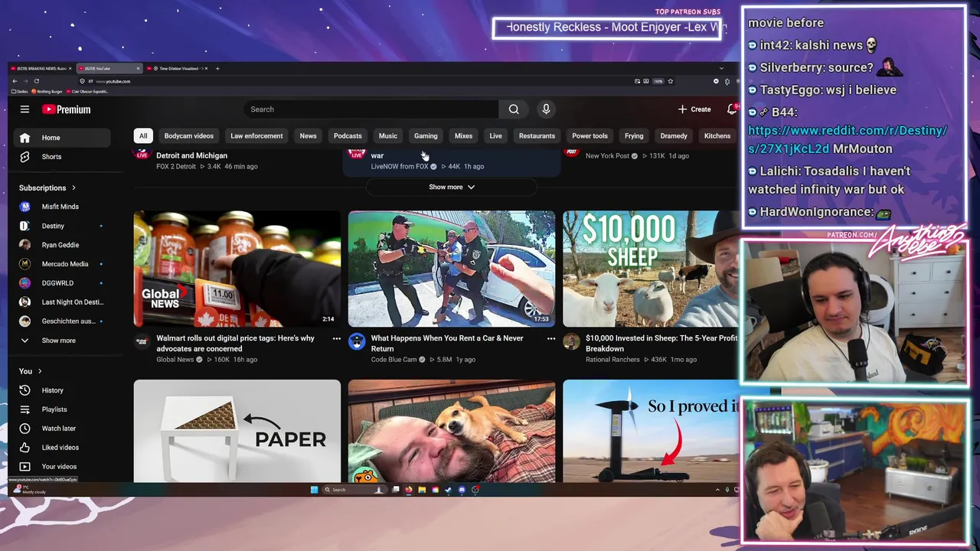Expand the You section header
This screenshot has height=551, width=980.
(31, 371)
